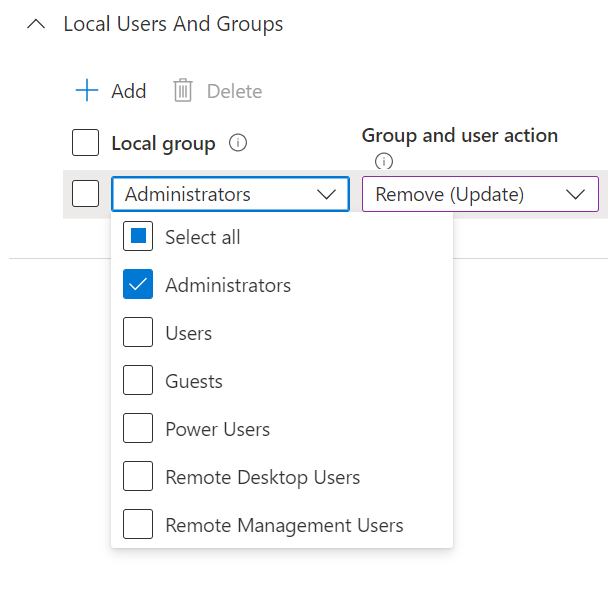Open the Remove (Update) action dropdown
608x598 pixels.
tap(480, 194)
